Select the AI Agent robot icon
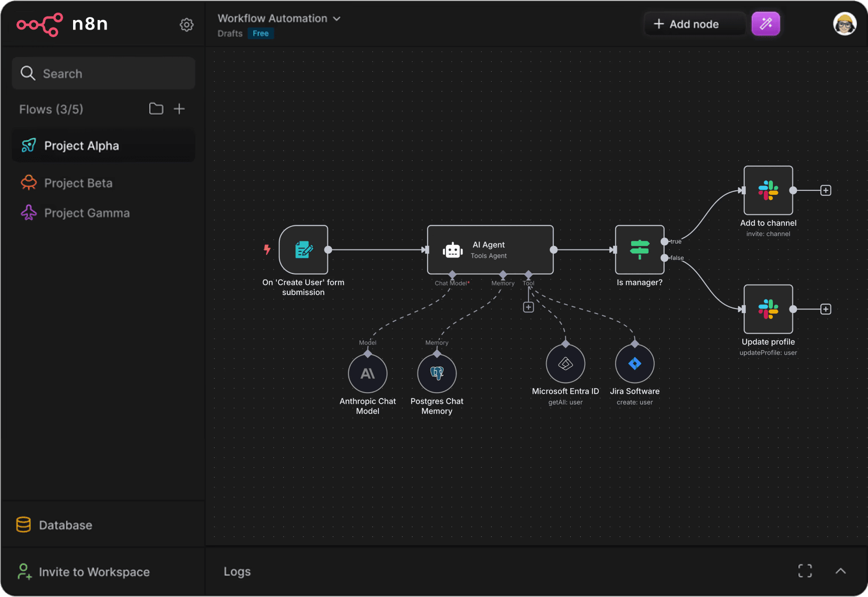The image size is (868, 597). tap(453, 250)
